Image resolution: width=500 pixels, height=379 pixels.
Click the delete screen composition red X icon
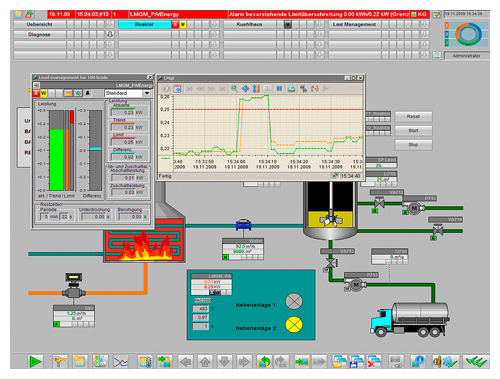tap(374, 362)
